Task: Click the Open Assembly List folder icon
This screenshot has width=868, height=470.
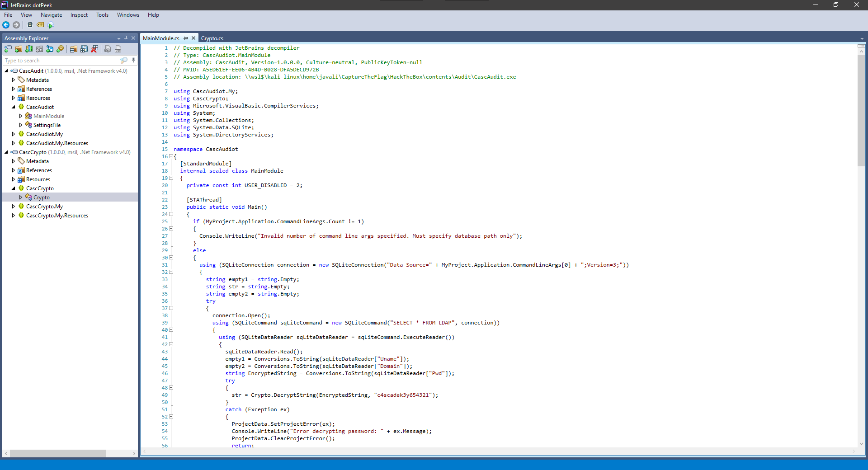Action: click(74, 49)
